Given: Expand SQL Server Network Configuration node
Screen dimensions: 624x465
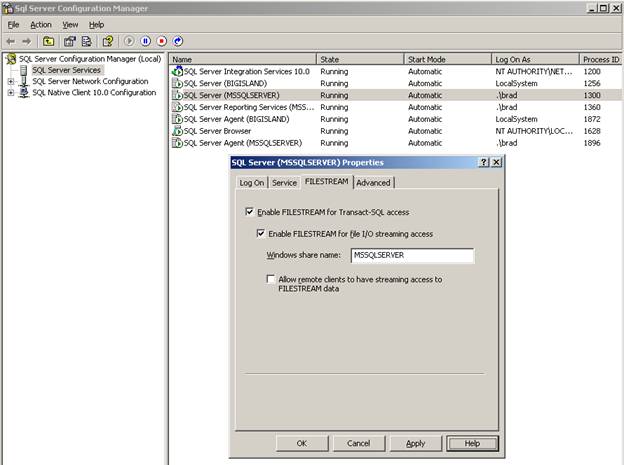Looking at the screenshot, I should coord(11,82).
